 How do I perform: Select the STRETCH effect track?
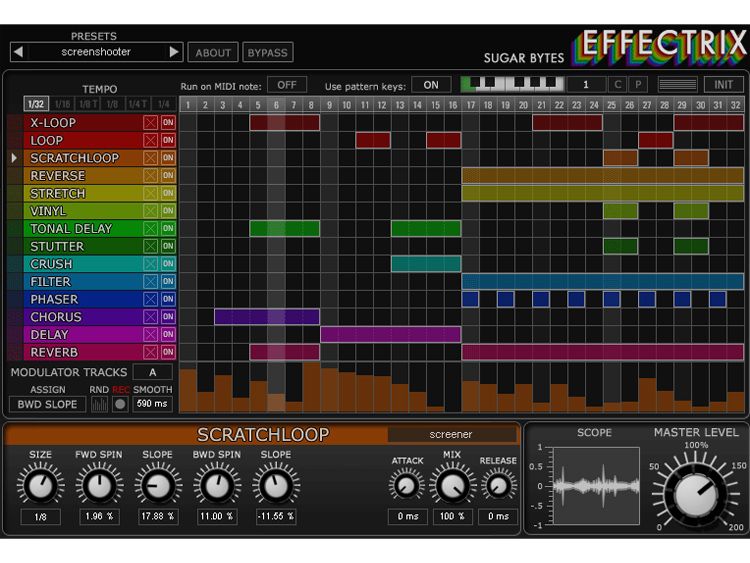pyautogui.click(x=83, y=193)
